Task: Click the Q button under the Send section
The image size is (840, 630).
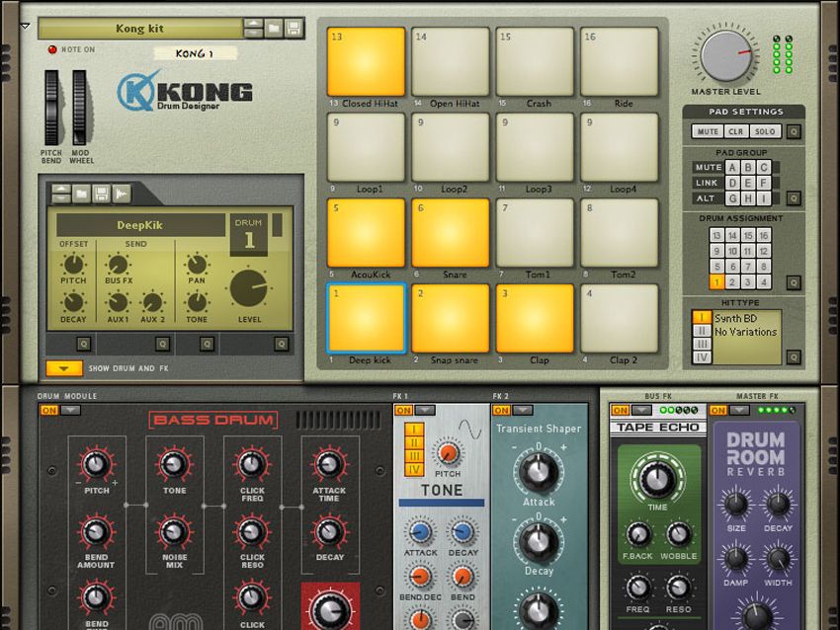Action: [x=162, y=344]
